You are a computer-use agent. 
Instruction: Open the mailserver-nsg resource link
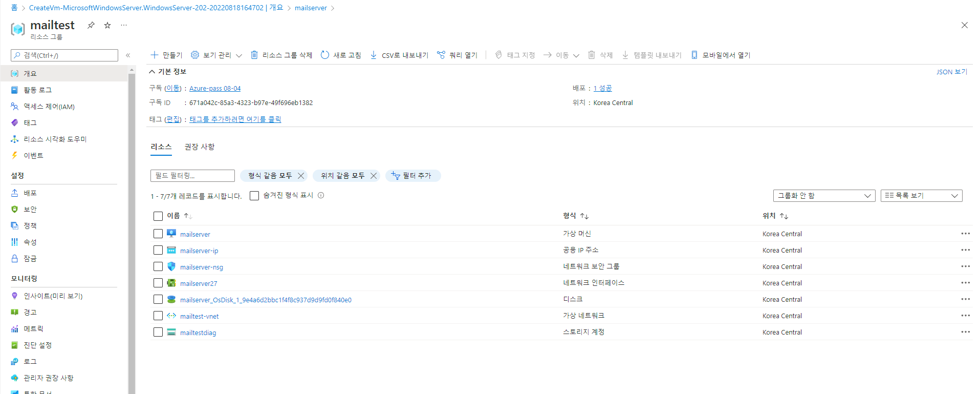point(202,267)
